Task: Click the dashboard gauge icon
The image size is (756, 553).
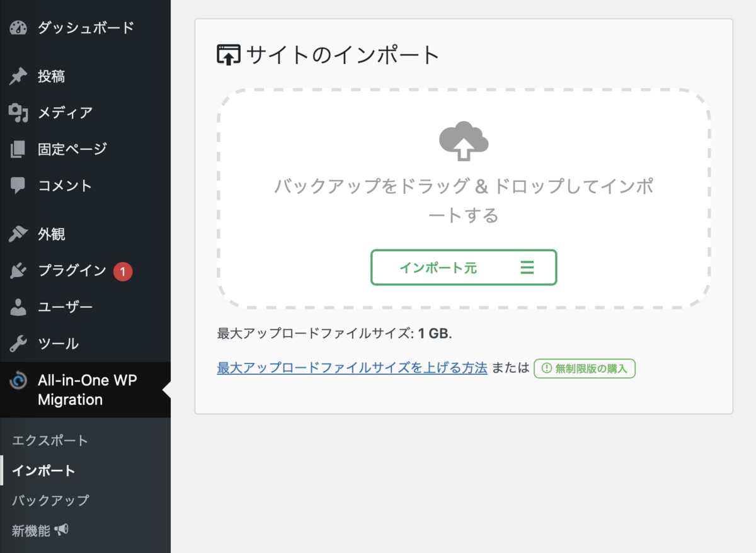Action: [19, 28]
